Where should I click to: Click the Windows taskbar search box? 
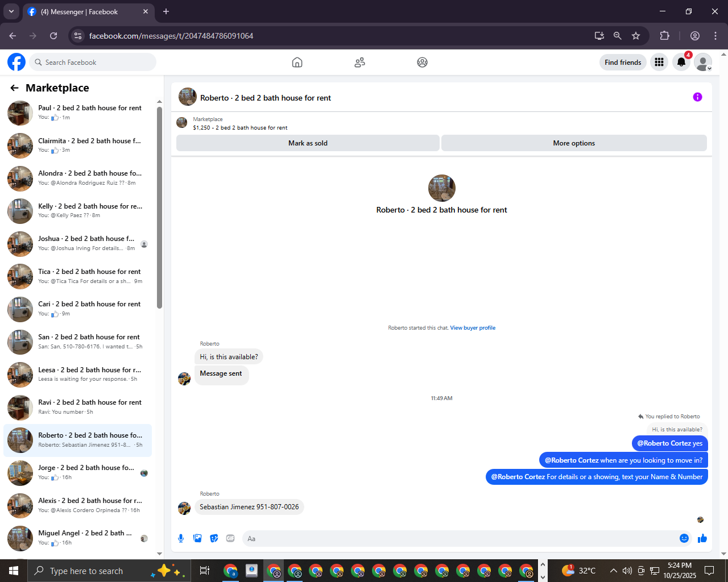[108, 571]
